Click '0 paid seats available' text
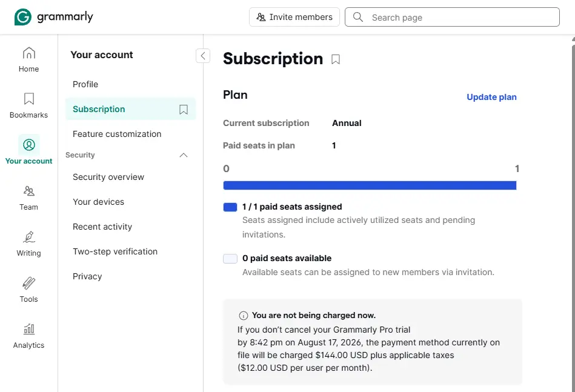This screenshot has width=575, height=392. [x=287, y=258]
